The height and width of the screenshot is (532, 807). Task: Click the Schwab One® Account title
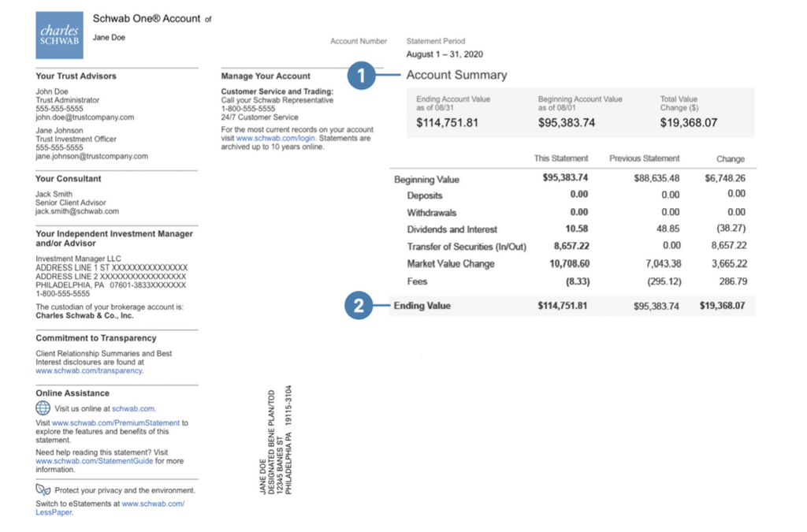(146, 19)
